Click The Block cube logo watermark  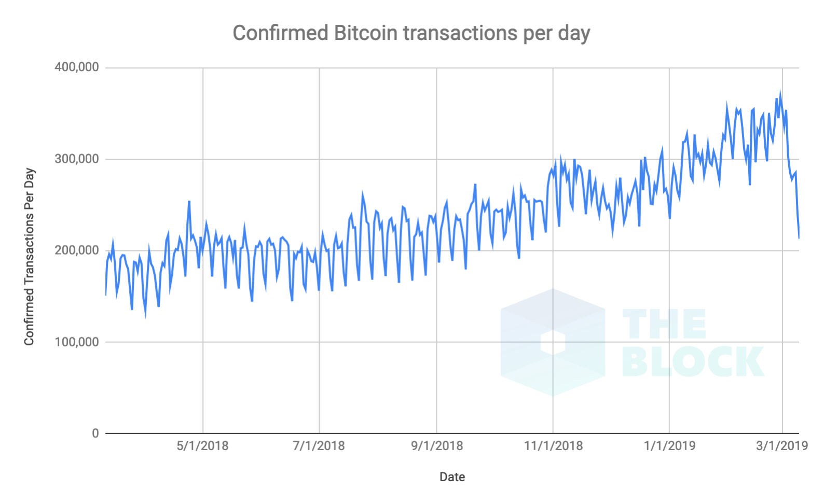(553, 343)
